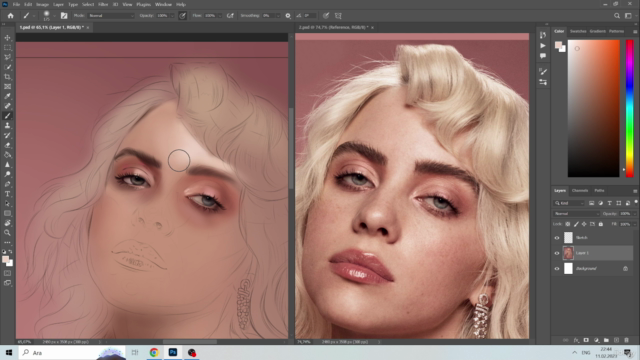The image size is (640, 360).
Task: Click the Home icon in options bar
Action: 11,16
